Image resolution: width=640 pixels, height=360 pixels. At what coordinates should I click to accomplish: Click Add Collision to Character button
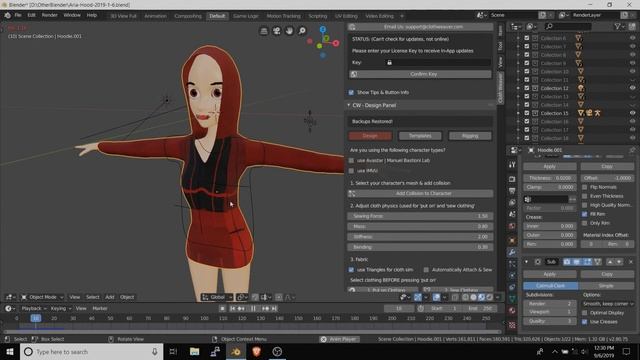(420, 193)
